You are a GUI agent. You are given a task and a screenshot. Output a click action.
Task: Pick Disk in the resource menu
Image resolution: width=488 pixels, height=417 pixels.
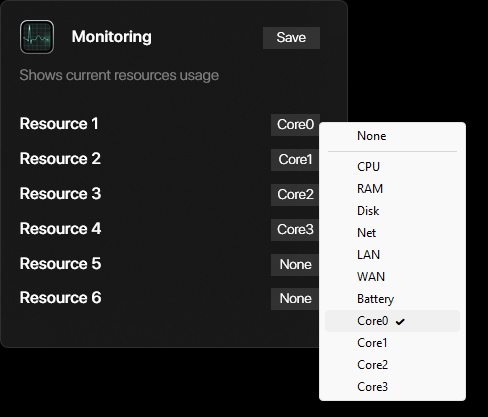pyautogui.click(x=392, y=211)
